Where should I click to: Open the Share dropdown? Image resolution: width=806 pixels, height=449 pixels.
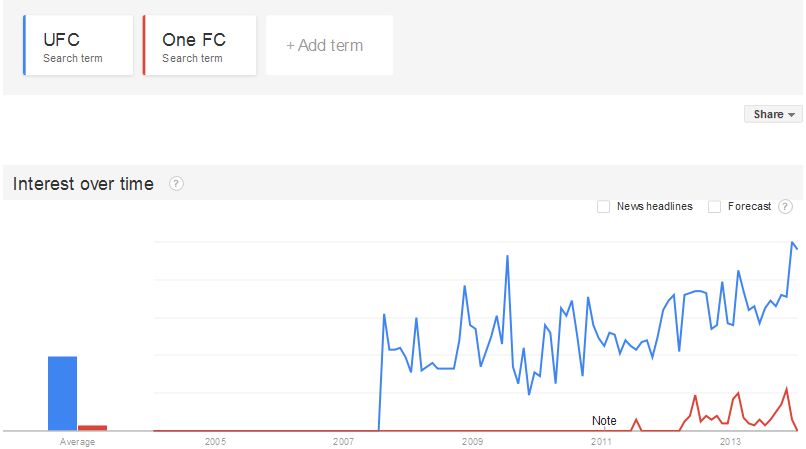773,114
